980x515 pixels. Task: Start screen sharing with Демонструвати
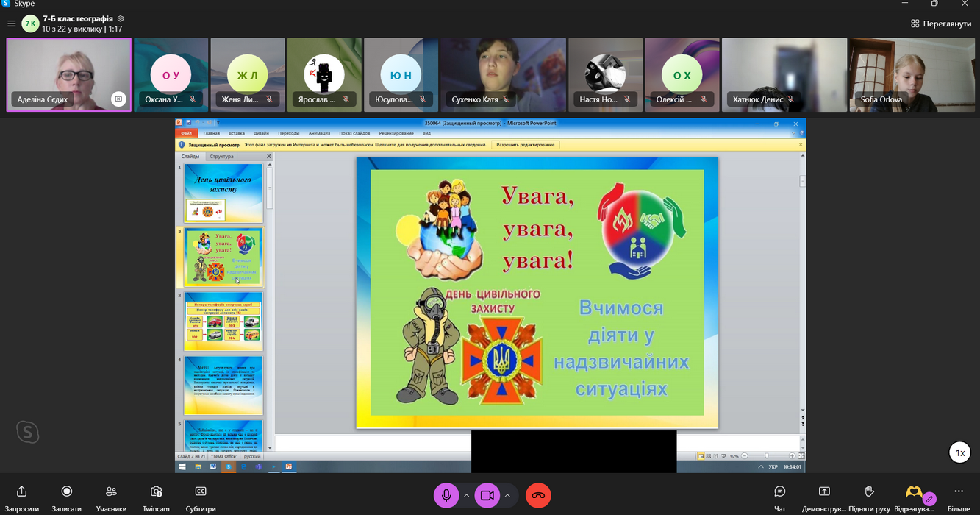tap(824, 497)
